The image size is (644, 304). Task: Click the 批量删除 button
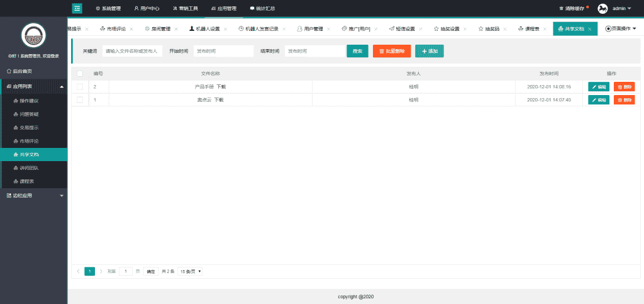coord(392,51)
